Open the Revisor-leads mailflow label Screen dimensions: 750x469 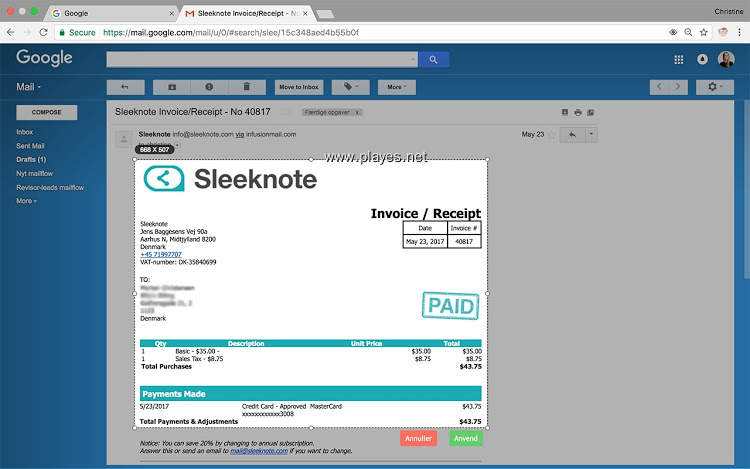[x=50, y=187]
